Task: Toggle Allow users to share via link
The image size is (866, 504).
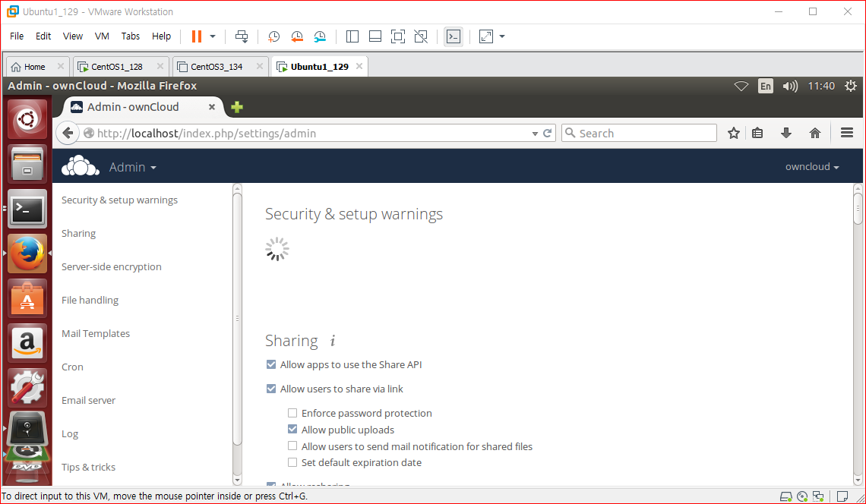Action: pos(270,389)
